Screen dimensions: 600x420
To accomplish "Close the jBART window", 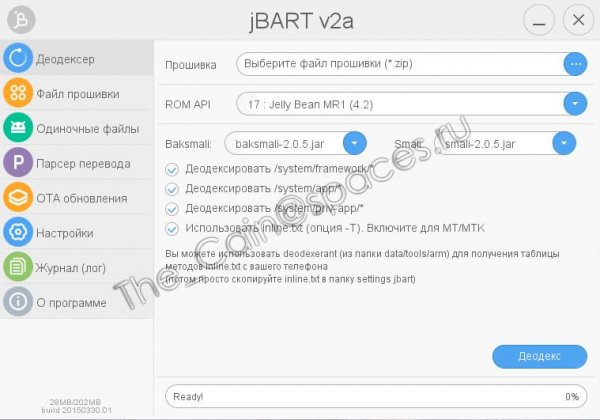I will tap(578, 20).
